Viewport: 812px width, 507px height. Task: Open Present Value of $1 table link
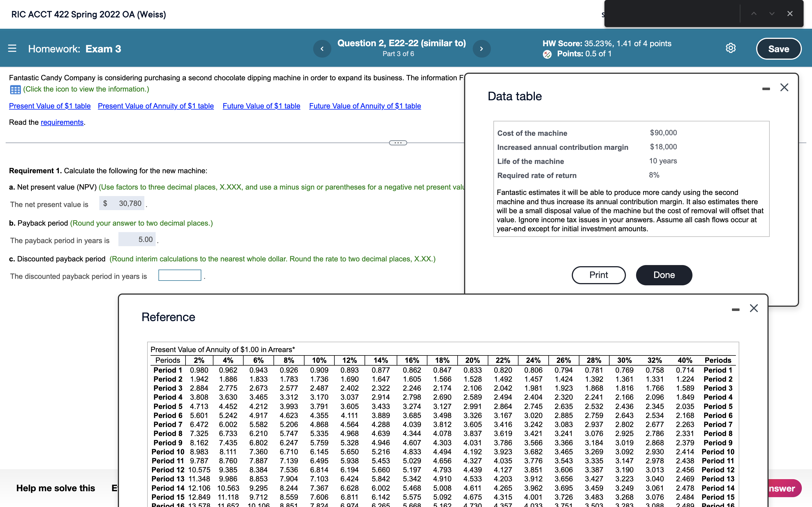[50, 106]
